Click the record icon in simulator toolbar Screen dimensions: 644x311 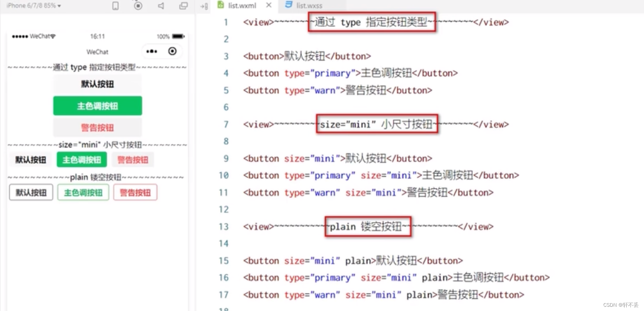pos(138,6)
